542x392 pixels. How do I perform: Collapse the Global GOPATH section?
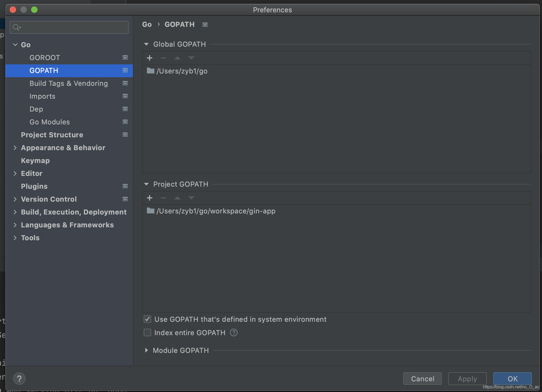tap(146, 44)
